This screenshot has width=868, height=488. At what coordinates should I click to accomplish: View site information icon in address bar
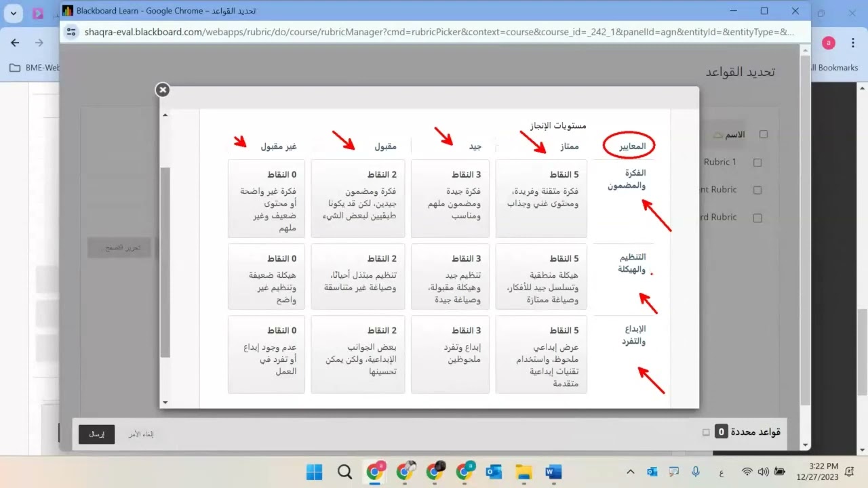pyautogui.click(x=71, y=32)
